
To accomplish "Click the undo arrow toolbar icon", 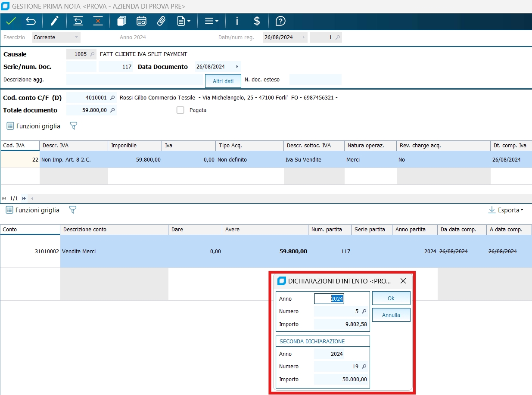I will click(x=31, y=21).
